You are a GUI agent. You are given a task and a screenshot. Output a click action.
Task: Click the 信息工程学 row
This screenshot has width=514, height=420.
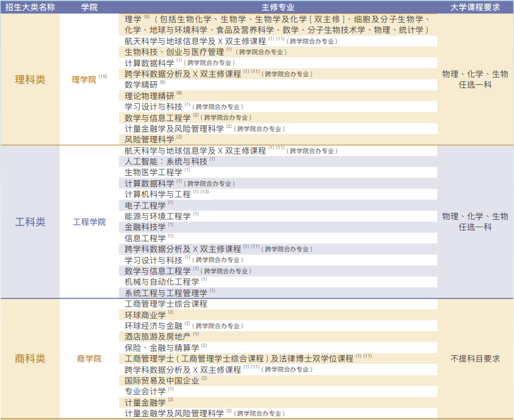coord(278,238)
